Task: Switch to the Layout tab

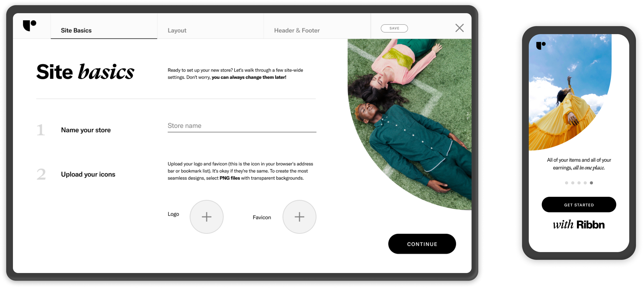Action: (211, 26)
